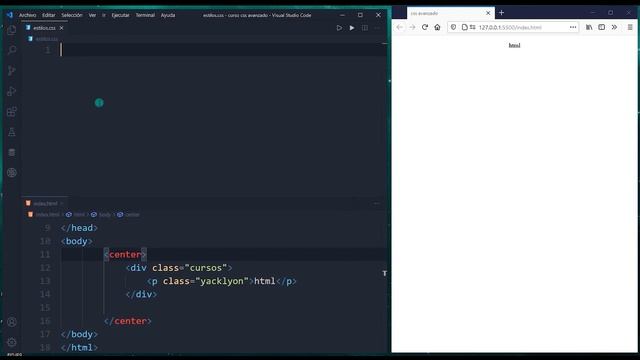This screenshot has width=640, height=360.
Task: Open the Testing flask view
Action: (x=12, y=132)
